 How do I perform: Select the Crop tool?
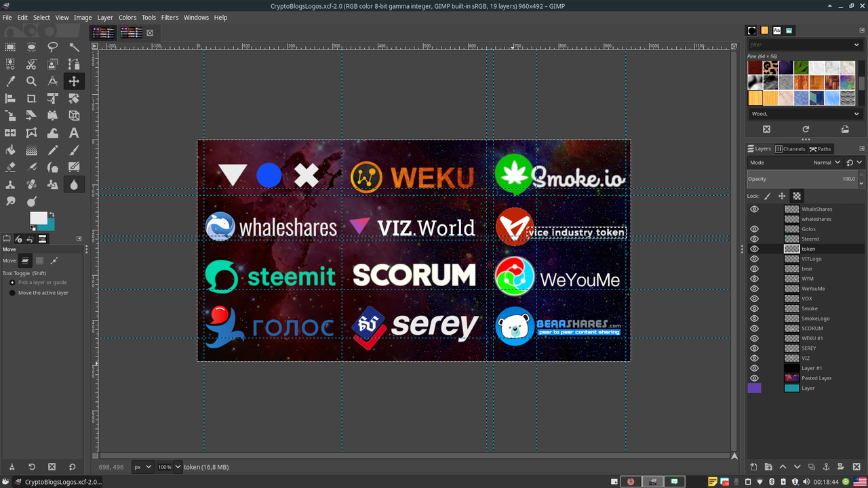[x=31, y=98]
